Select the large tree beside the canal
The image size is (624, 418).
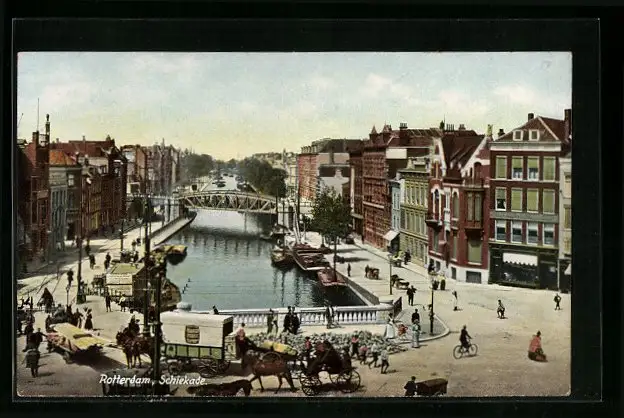pyautogui.click(x=330, y=215)
